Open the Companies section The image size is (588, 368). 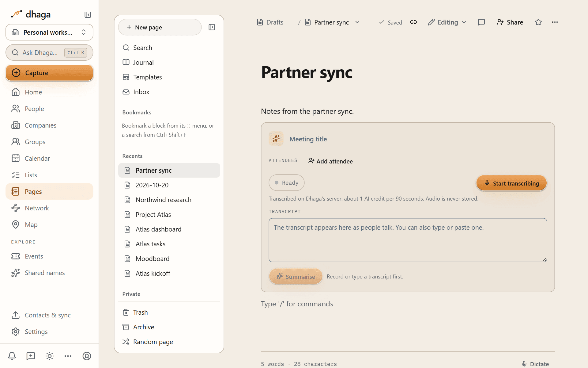tap(49, 125)
